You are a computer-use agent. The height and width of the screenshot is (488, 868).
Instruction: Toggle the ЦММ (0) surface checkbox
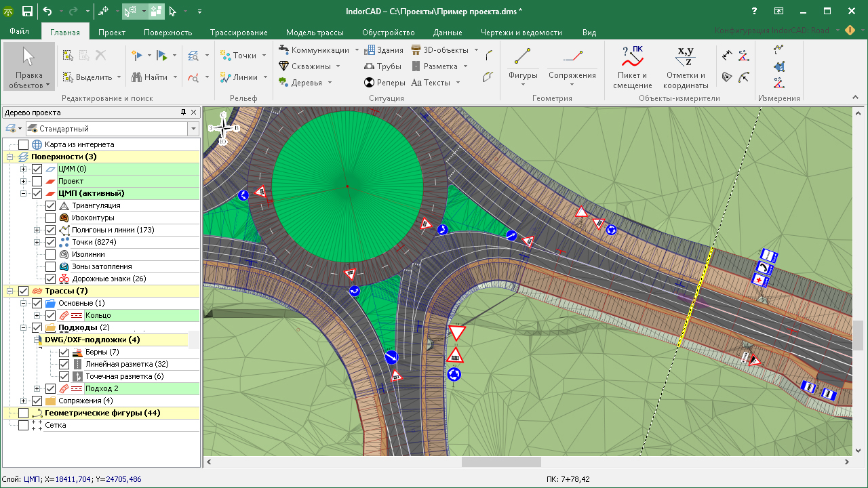37,169
